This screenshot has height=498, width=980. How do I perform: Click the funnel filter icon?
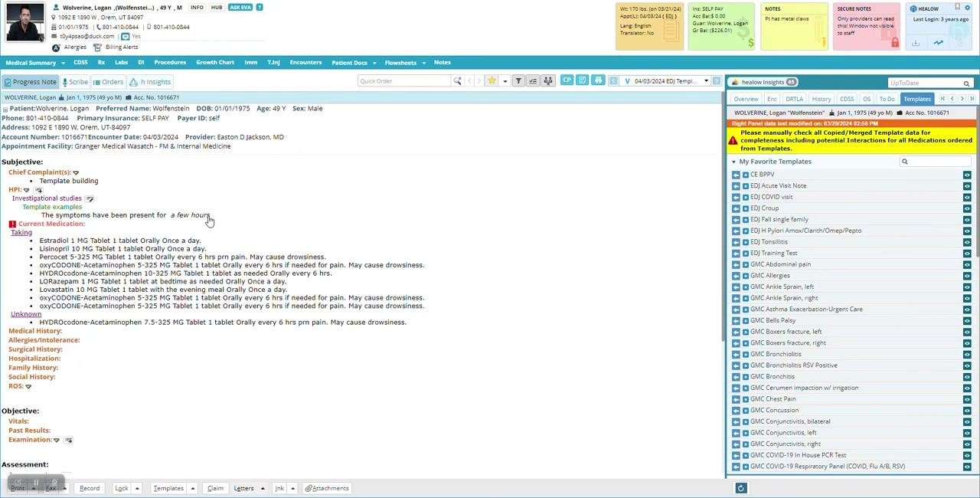coord(518,81)
